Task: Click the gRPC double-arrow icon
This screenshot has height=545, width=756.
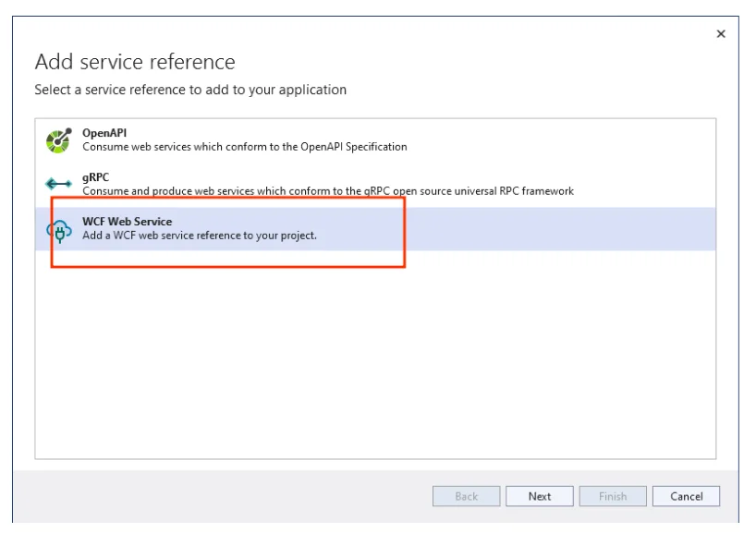Action: (x=57, y=183)
